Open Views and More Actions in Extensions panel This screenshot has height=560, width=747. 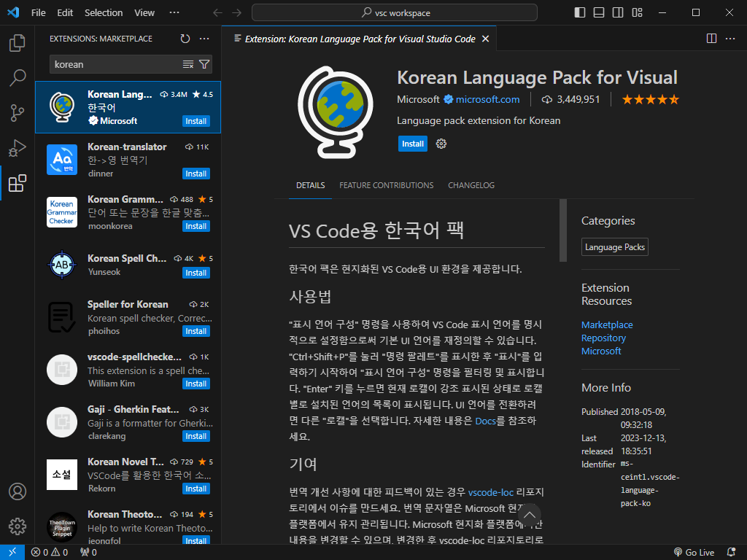(204, 39)
